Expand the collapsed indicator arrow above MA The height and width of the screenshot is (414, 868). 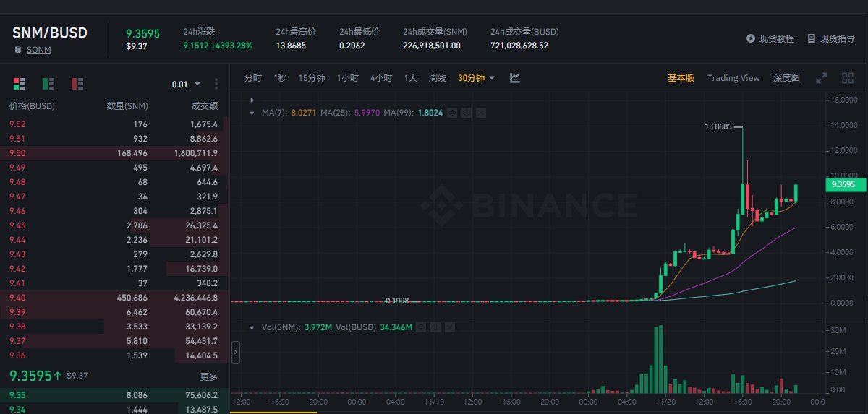[x=251, y=100]
